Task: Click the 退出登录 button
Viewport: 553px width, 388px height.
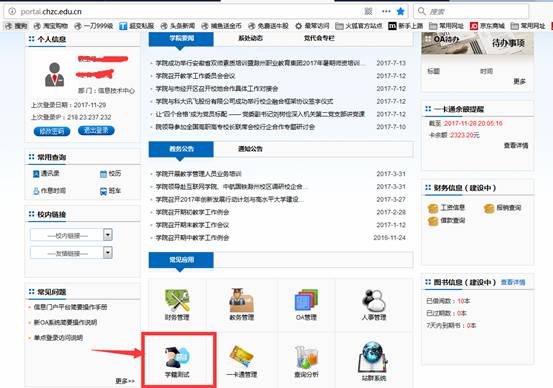Action: (96, 131)
